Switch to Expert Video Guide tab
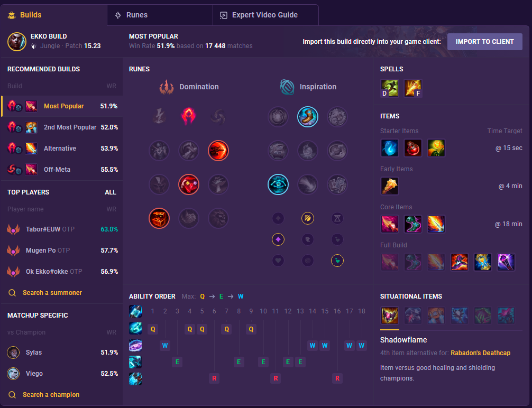This screenshot has width=532, height=408. click(265, 15)
